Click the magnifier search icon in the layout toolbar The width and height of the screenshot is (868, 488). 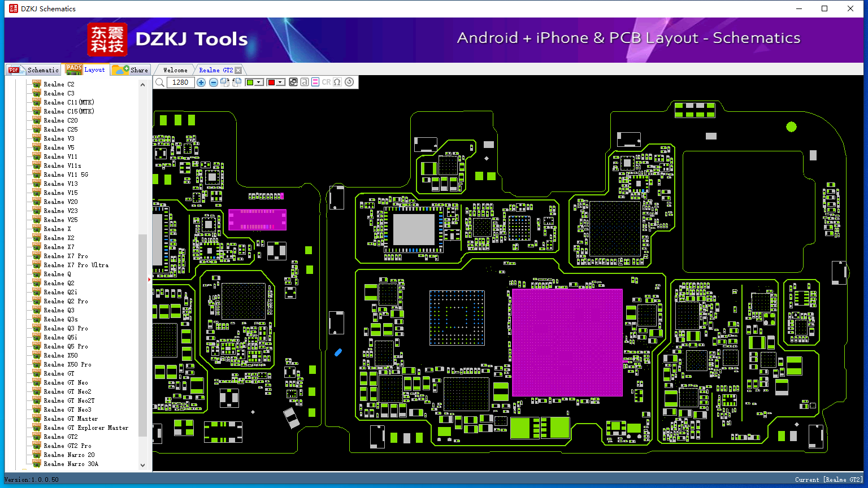pos(160,82)
